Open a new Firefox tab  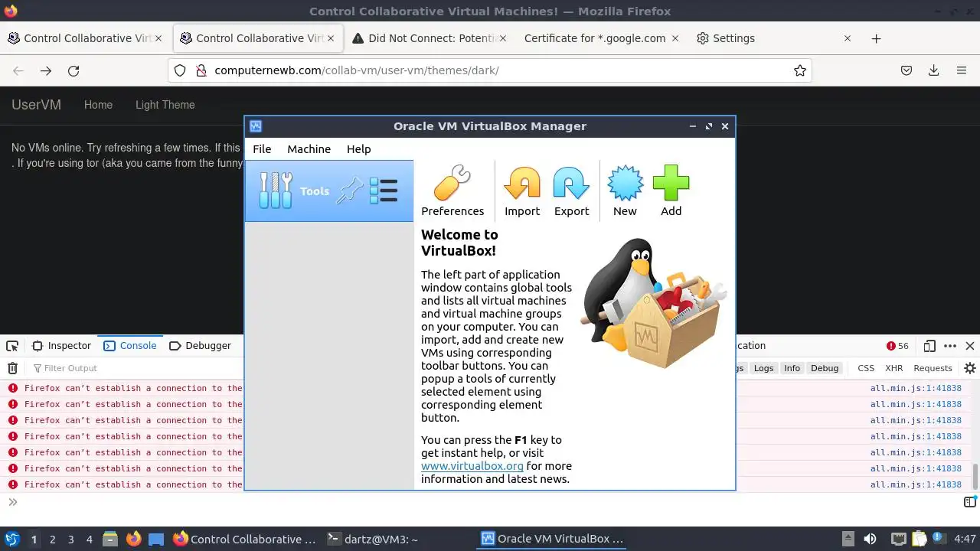click(x=877, y=38)
